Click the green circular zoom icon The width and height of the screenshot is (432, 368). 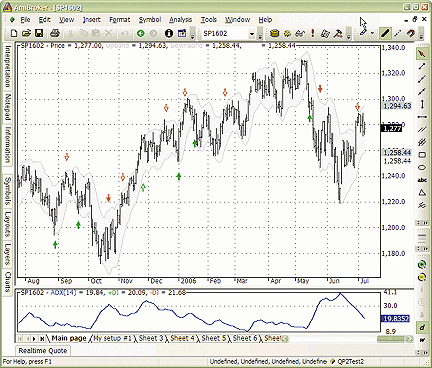click(422, 265)
